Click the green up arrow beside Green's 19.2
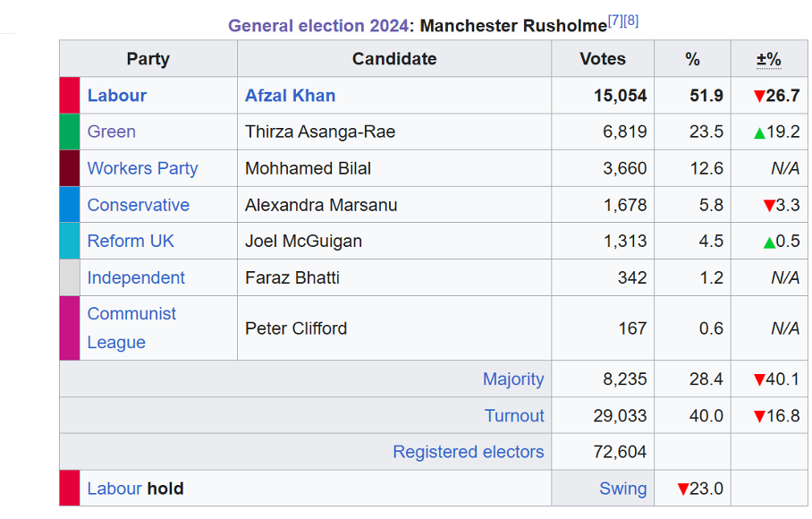 tap(759, 132)
